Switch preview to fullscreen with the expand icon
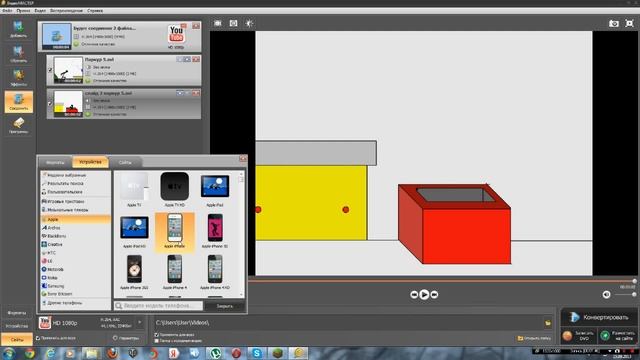The image size is (640, 360). pos(629,24)
